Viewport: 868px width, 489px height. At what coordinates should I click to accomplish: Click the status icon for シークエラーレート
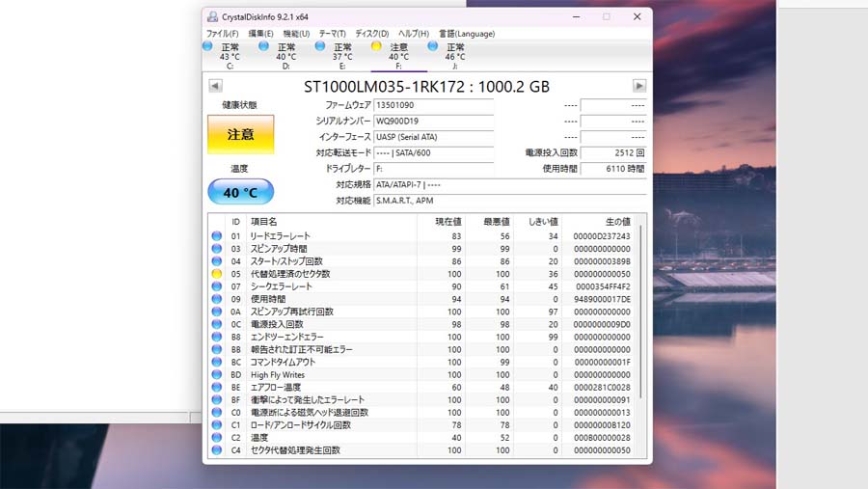(x=216, y=286)
